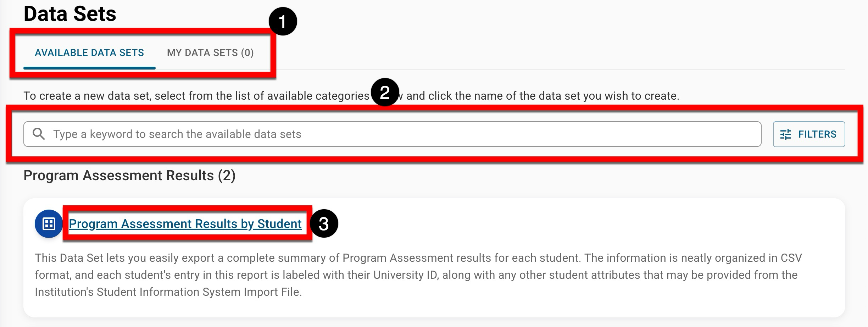The image size is (868, 327).
Task: Click the word CSV in the description
Action: (791, 258)
